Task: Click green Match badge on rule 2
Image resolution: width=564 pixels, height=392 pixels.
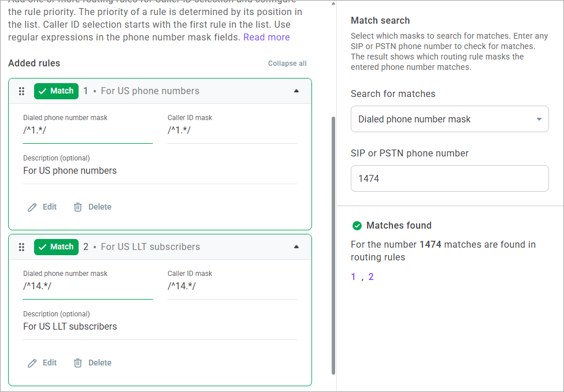Action: point(56,247)
